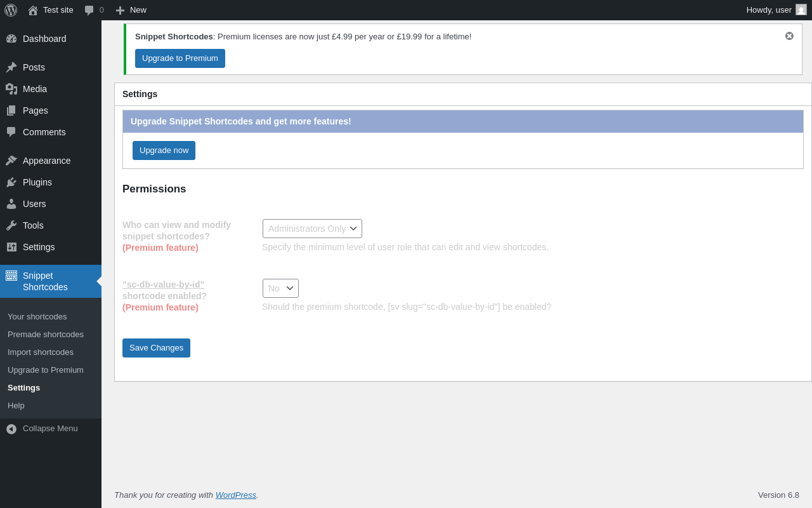Click the Tools wrench icon
The image size is (812, 508).
pyautogui.click(x=11, y=225)
